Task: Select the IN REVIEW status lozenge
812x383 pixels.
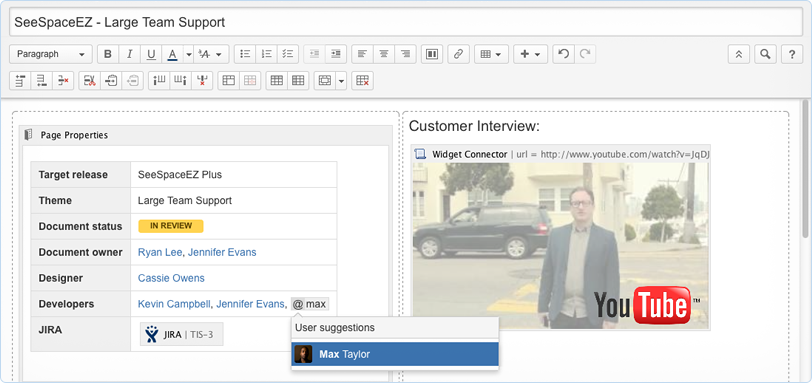Action: pyautogui.click(x=171, y=226)
